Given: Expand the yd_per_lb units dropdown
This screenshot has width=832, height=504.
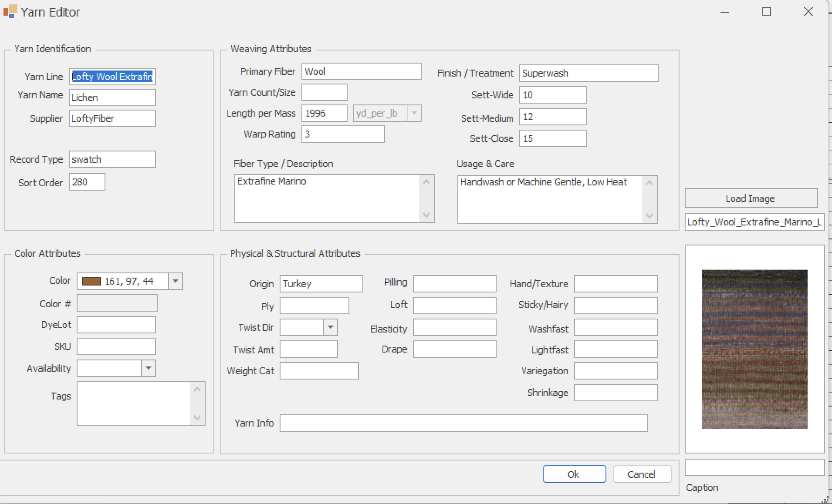Looking at the screenshot, I should point(414,113).
